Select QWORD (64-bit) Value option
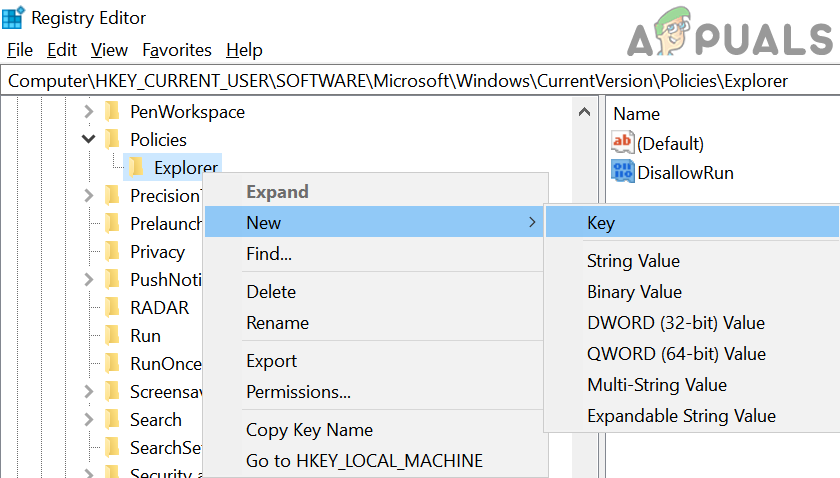The height and width of the screenshot is (478, 840). (692, 354)
